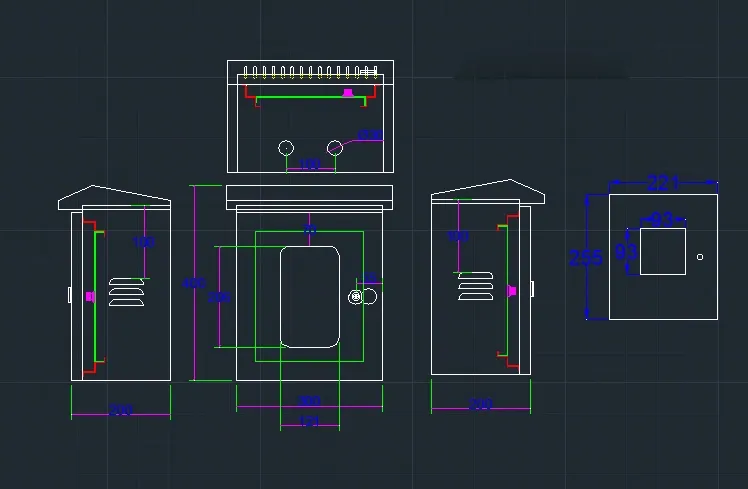Screen dimensions: 748x489
Task: Click the small circular hole in the right panel
Action: point(700,257)
